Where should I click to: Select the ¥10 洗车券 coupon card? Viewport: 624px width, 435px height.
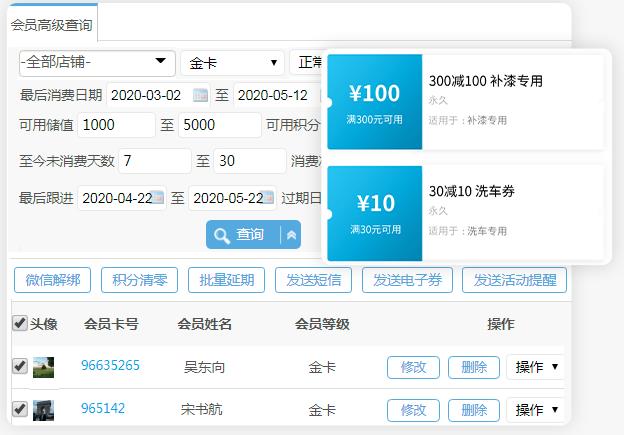pos(466,213)
